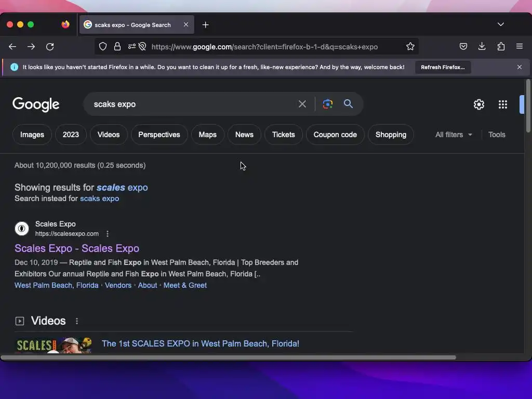532x399 pixels.
Task: Open the Extensions puzzle icon
Action: click(x=501, y=46)
